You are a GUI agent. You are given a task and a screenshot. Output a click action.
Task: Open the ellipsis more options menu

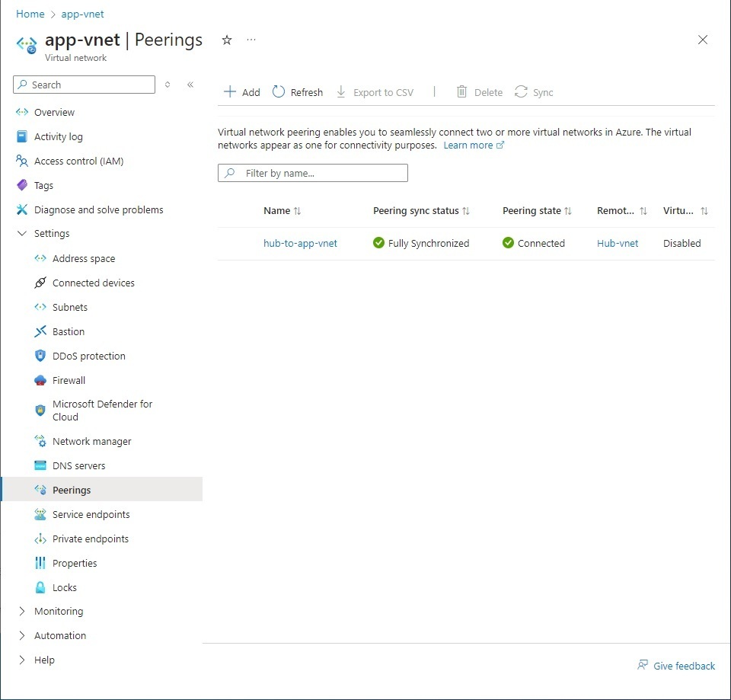pyautogui.click(x=251, y=40)
